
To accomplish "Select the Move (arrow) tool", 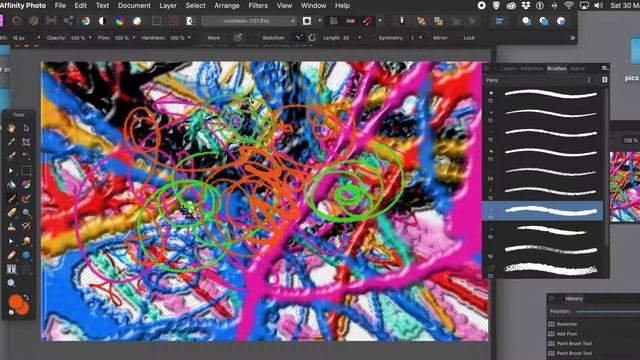I will 26,128.
